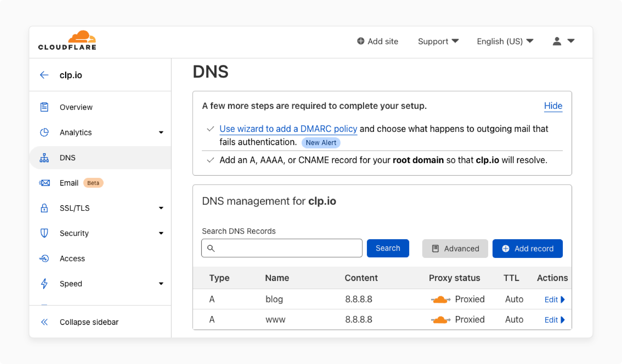
Task: Click the Advanced button
Action: (455, 248)
